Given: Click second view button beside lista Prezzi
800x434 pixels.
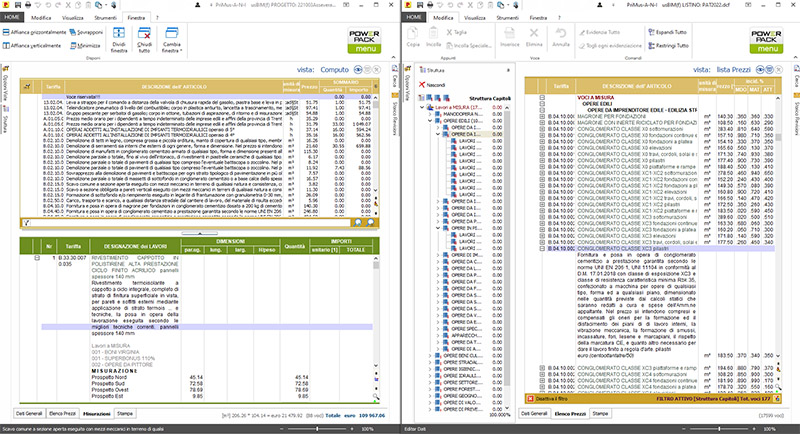Looking at the screenshot, I should click(769, 70).
